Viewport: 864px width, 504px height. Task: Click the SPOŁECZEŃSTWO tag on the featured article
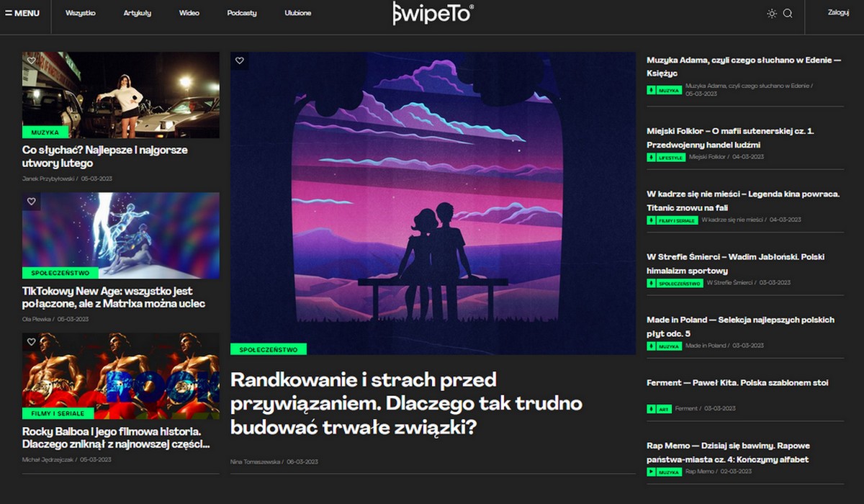pos(269,348)
